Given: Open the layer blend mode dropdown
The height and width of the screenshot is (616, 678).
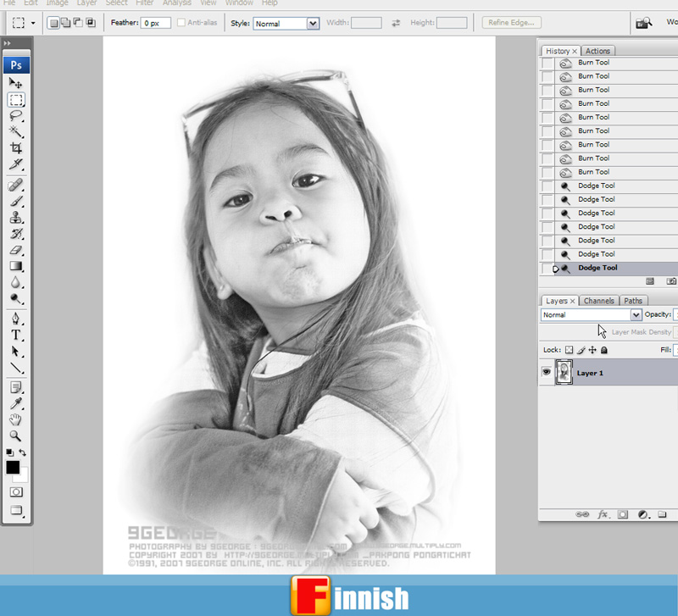Looking at the screenshot, I should (x=591, y=314).
